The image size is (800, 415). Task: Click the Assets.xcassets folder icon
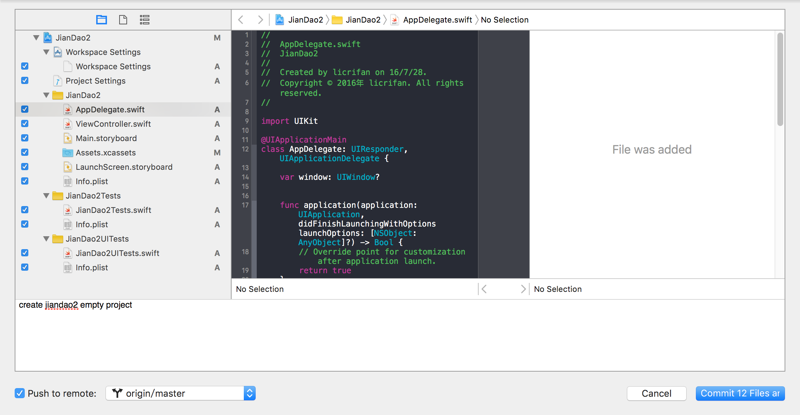67,153
